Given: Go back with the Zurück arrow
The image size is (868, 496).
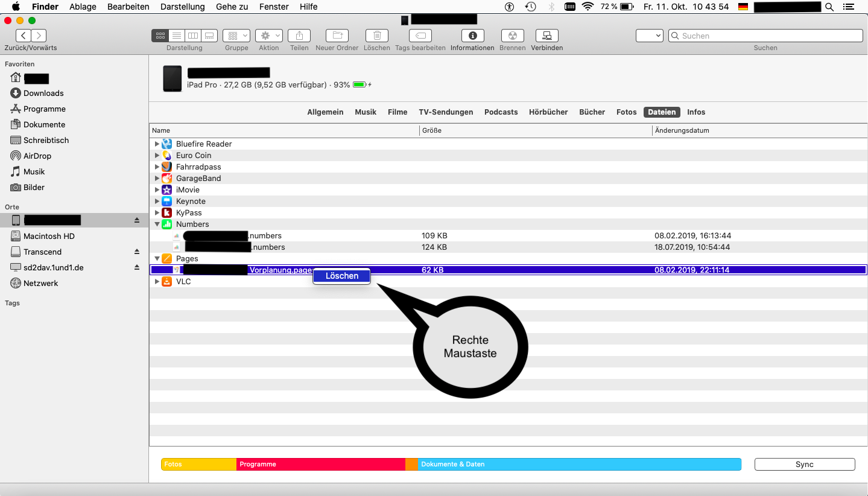Looking at the screenshot, I should coord(24,36).
